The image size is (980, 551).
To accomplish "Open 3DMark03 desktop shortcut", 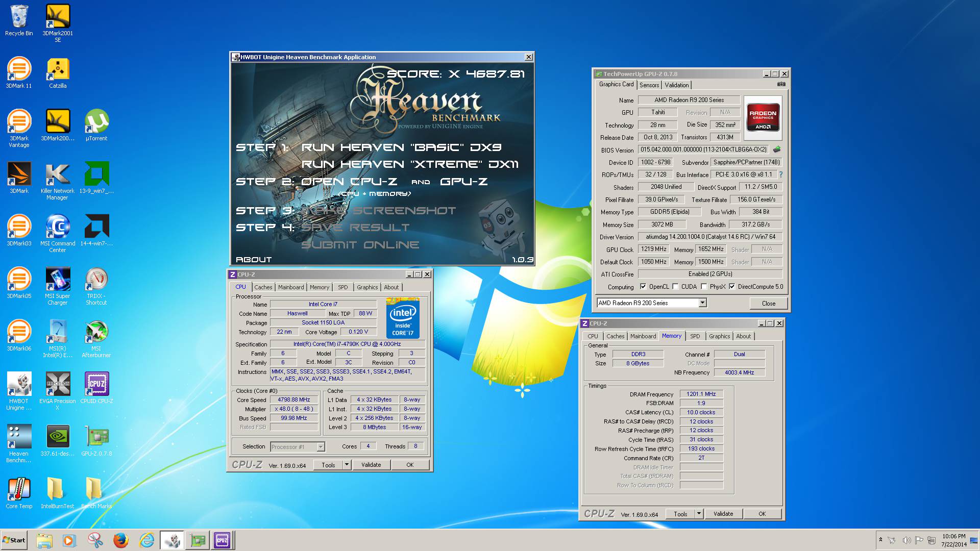I will tap(19, 231).
